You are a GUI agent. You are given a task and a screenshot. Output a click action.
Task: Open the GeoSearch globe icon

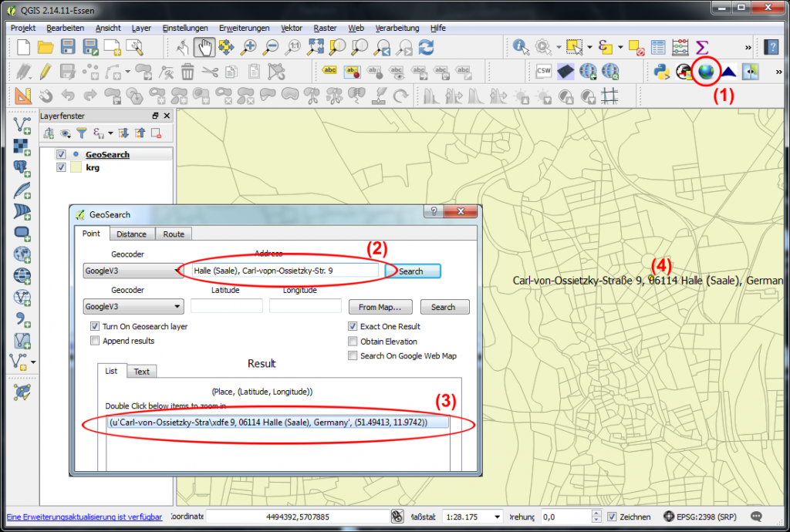(706, 72)
